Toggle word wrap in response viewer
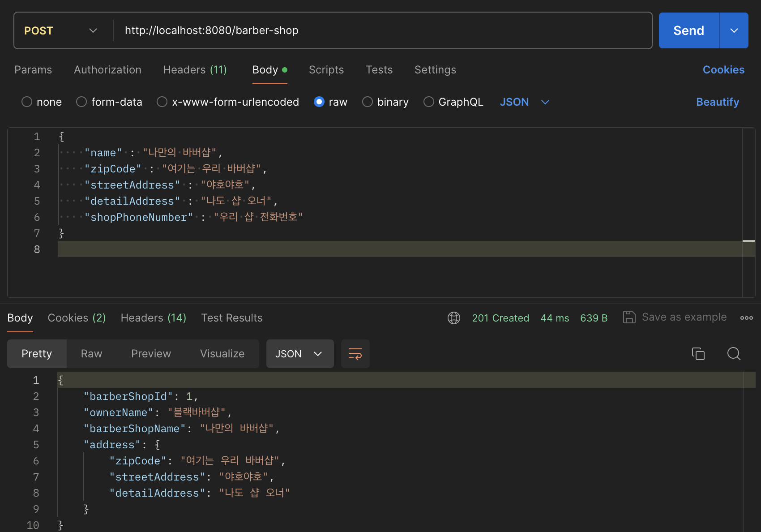 355,354
